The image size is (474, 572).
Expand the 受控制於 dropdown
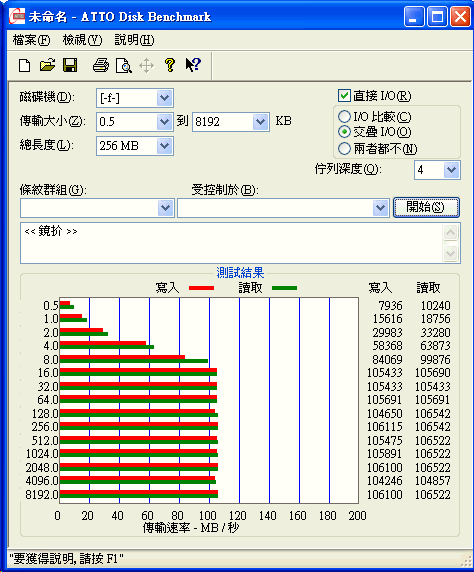(381, 208)
